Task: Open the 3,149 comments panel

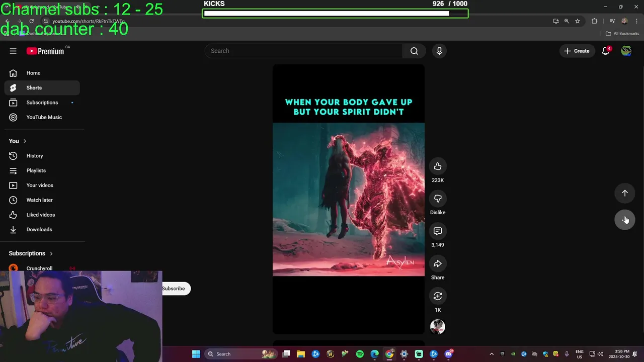Action: pos(438,231)
